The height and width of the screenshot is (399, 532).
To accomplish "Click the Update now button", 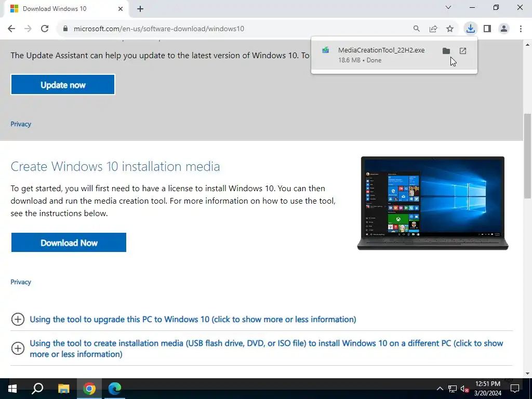I will click(x=63, y=85).
